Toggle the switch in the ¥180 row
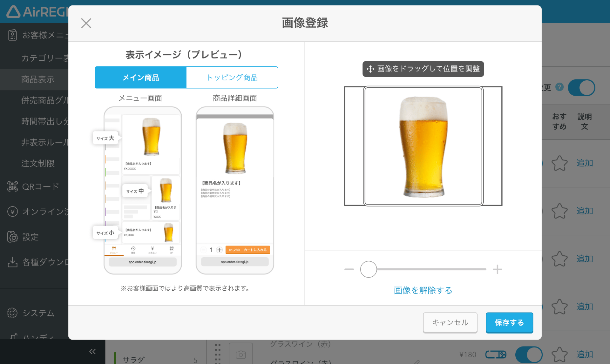 (x=529, y=354)
